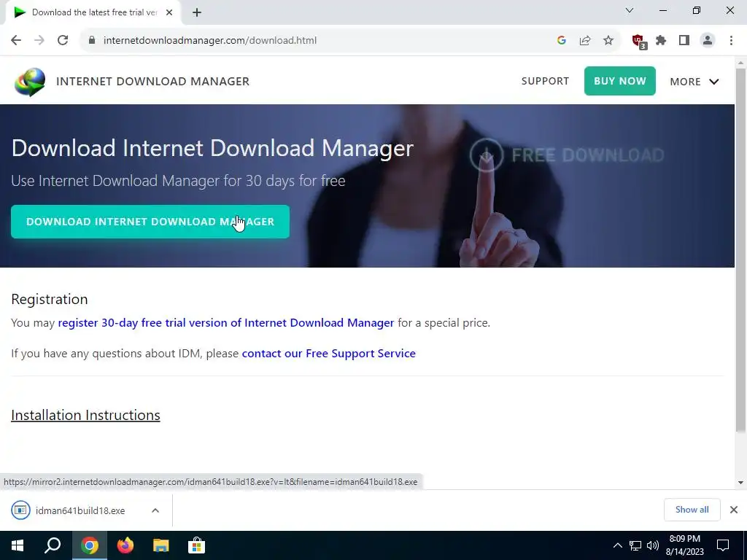
Task: Click the network status tray icon
Action: (635, 545)
